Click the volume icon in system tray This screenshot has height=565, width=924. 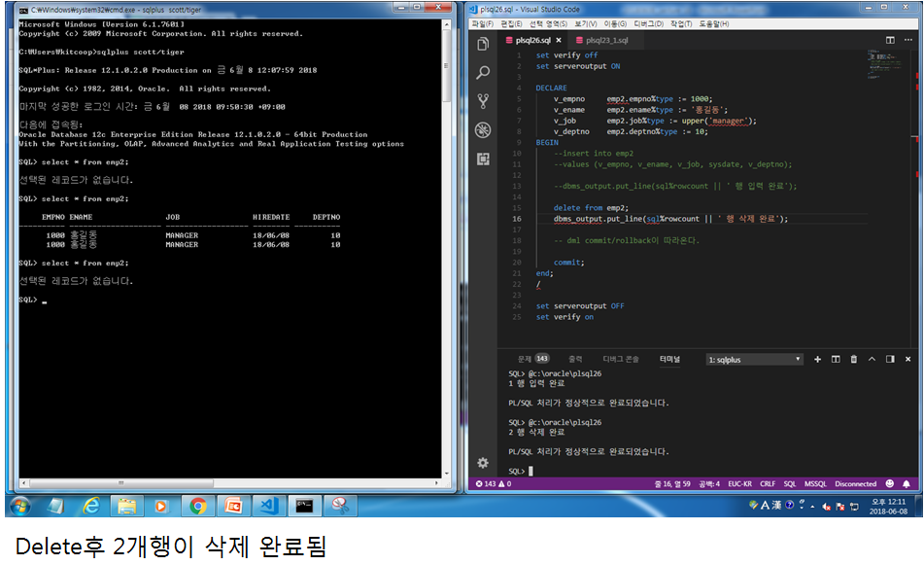pyautogui.click(x=827, y=506)
